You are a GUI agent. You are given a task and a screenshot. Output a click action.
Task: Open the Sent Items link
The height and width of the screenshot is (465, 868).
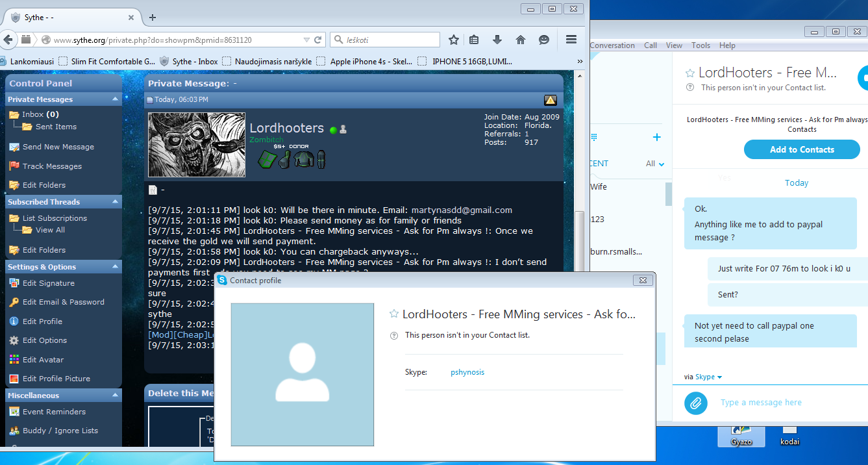click(56, 127)
